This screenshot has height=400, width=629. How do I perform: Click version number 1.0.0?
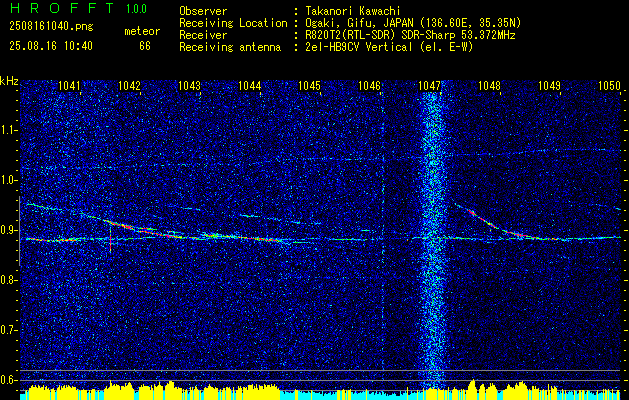click(136, 8)
